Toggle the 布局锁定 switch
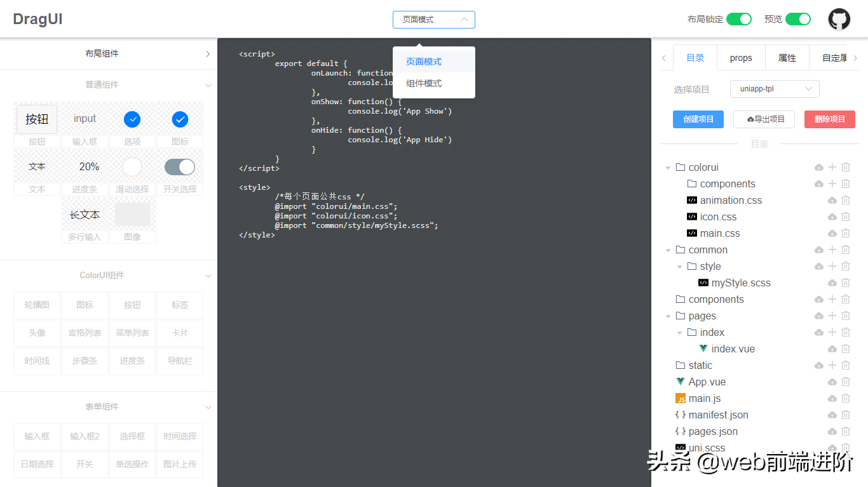868x487 pixels. point(739,19)
